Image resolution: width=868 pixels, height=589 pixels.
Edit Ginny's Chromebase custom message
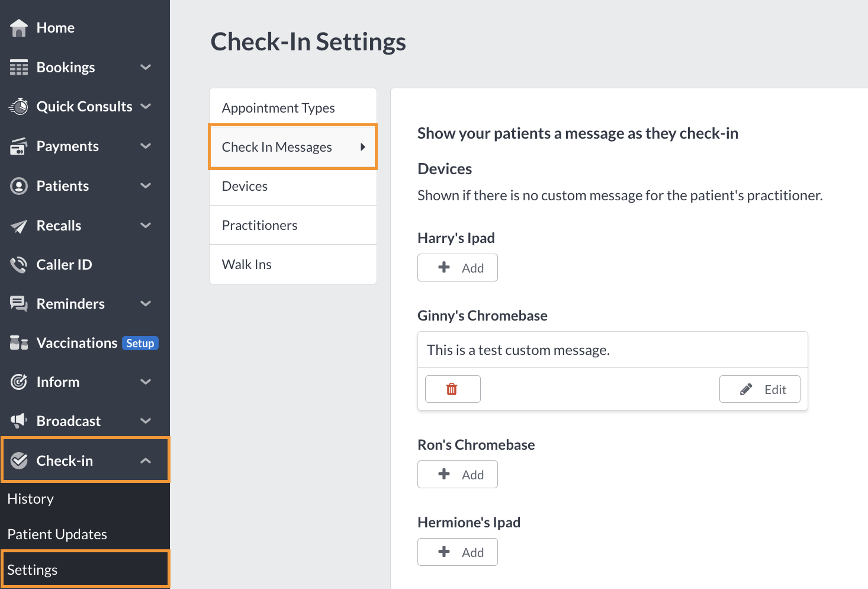click(760, 389)
